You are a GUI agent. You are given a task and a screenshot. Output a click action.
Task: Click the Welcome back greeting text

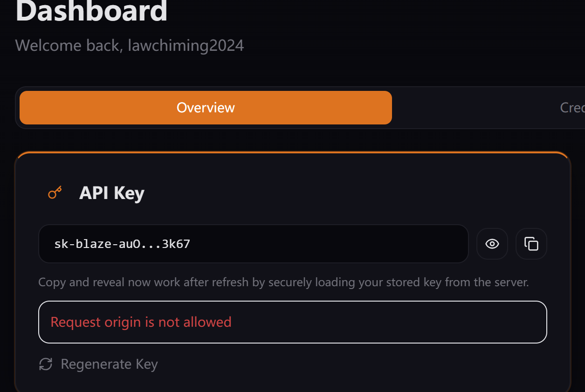point(69,46)
